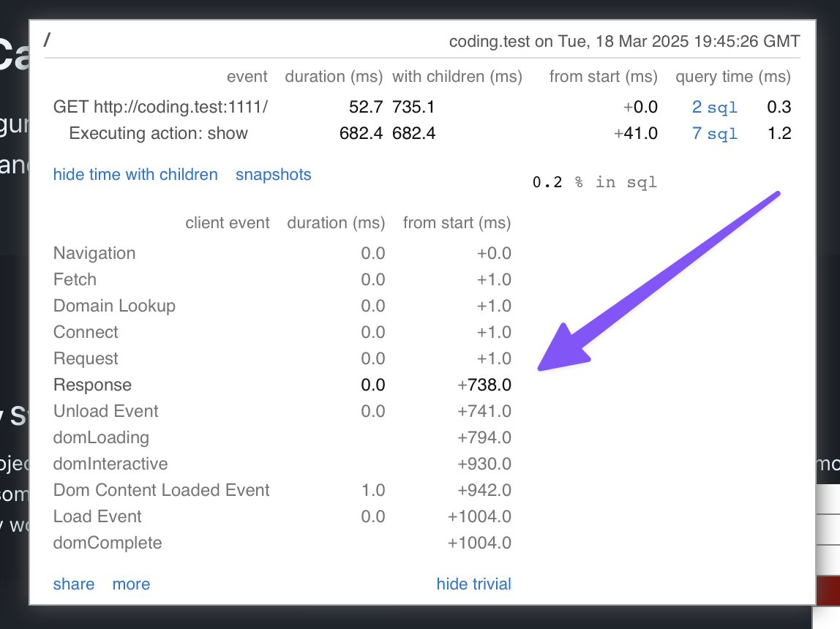Select the Navigation client event
Image resolution: width=840 pixels, height=629 pixels.
click(x=282, y=253)
